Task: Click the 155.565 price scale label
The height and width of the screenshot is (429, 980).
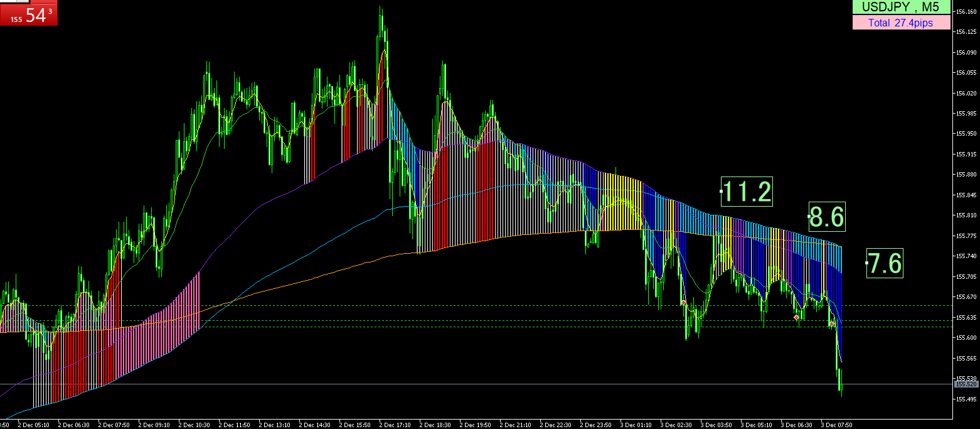Action: 967,358
